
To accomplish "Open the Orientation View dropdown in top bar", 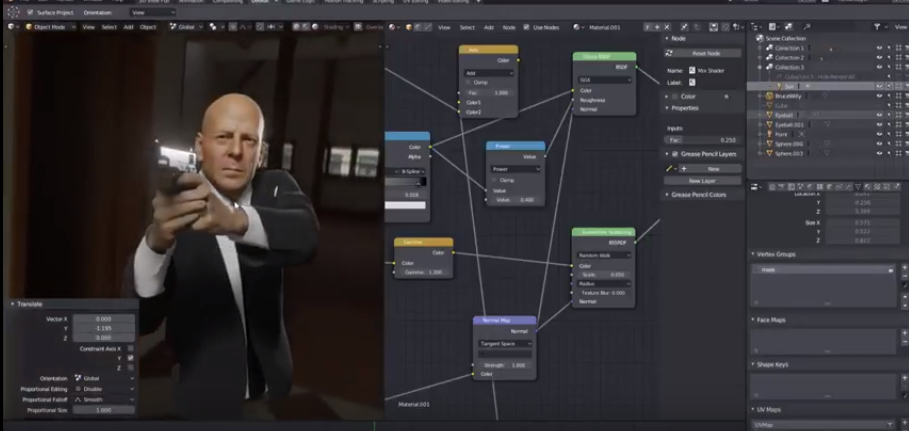I will 152,12.
